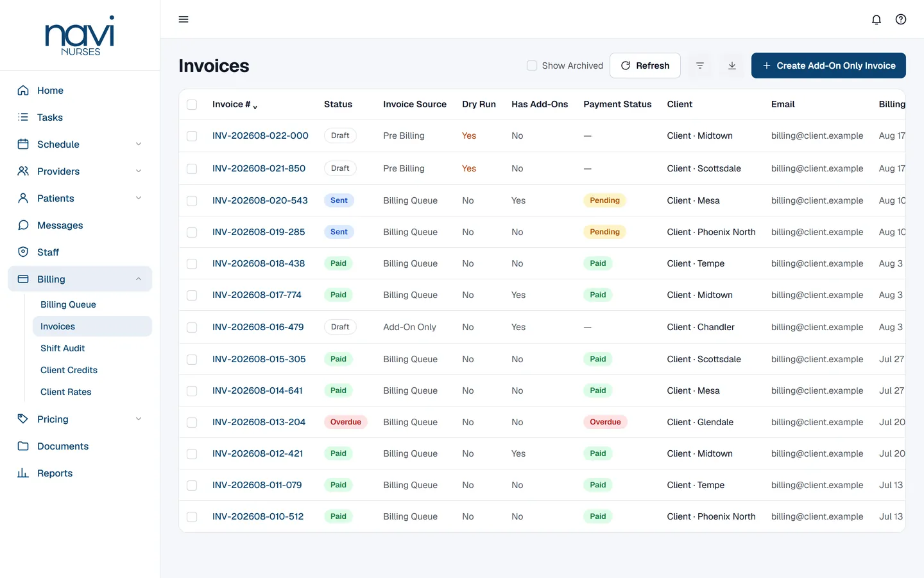Click the Client column header
924x578 pixels.
coord(680,104)
